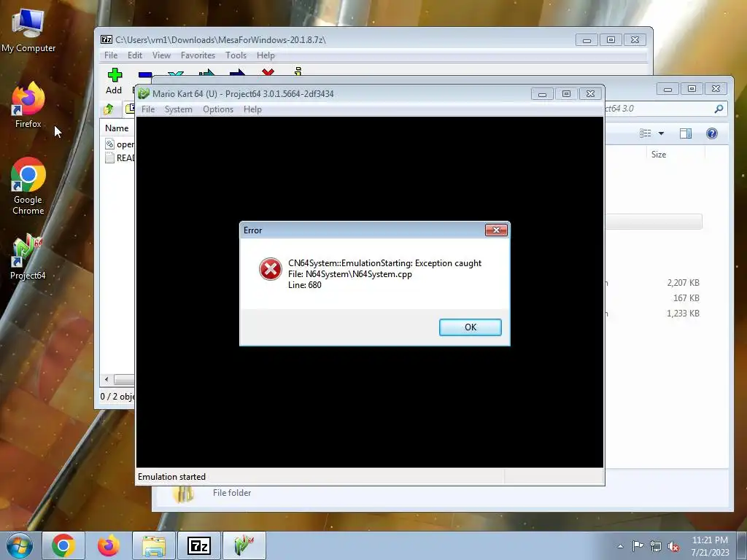Close the 7-Zip window
Screen dimensions: 747x560
point(635,40)
